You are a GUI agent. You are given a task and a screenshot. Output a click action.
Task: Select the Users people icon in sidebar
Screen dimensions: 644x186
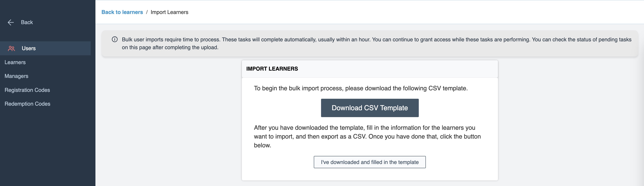[11, 48]
